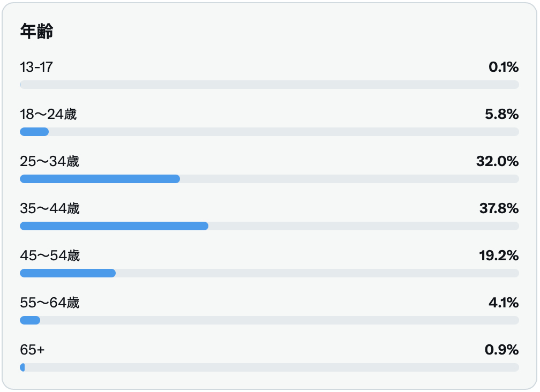Select the 25〜34歳 age label
540x392 pixels.
click(50, 161)
